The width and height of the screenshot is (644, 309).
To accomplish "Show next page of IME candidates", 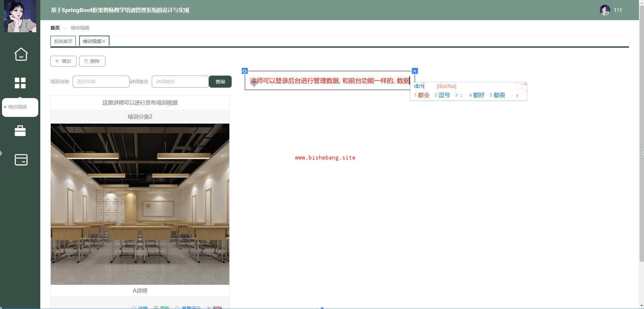I will click(517, 96).
